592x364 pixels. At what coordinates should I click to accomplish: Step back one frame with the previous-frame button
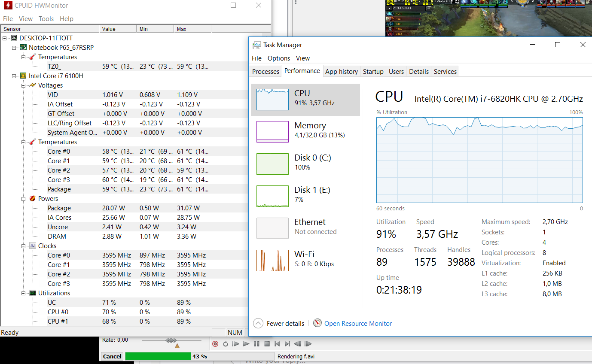(298, 344)
